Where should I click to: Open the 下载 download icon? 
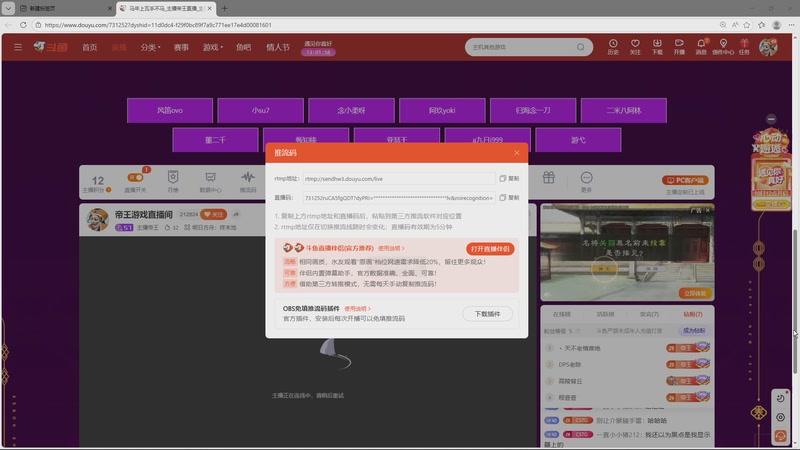coord(657,47)
